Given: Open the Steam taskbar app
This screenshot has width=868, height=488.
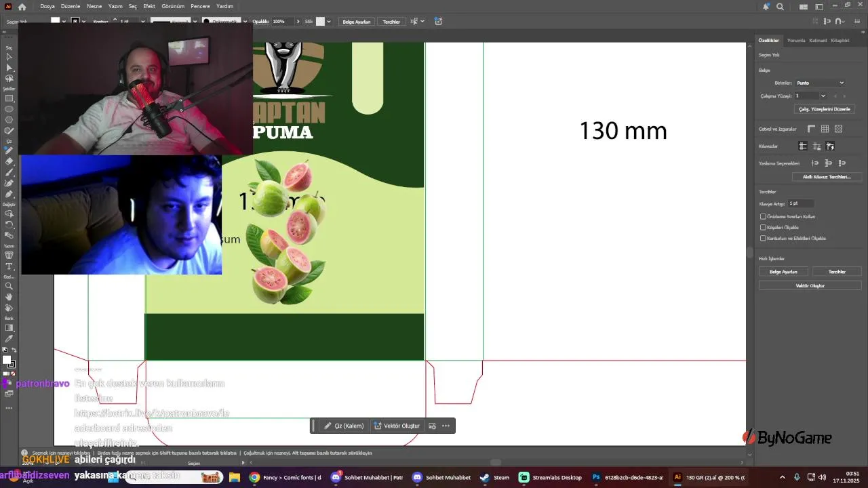Looking at the screenshot, I should pyautogui.click(x=495, y=477).
